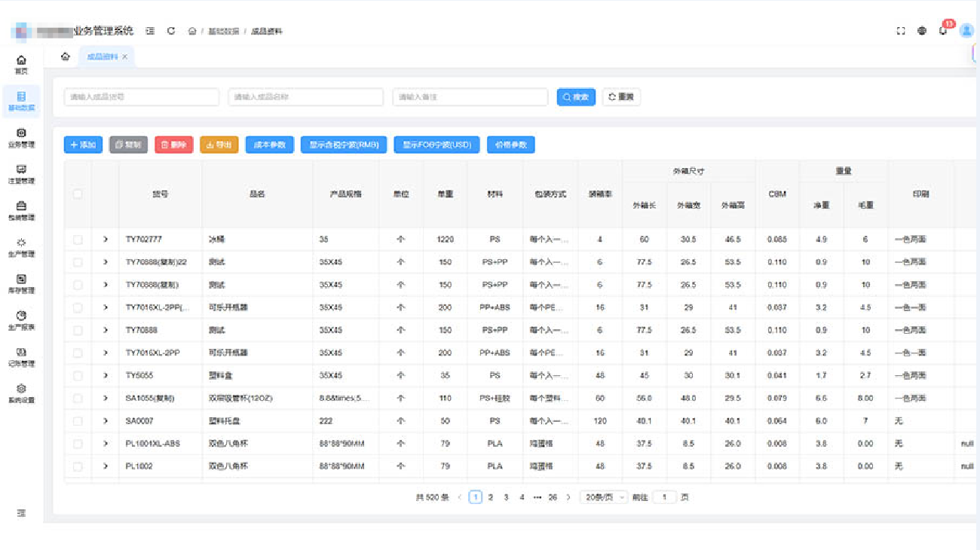Click the gray 复制 button
The height and width of the screenshot is (550, 980).
point(128,145)
